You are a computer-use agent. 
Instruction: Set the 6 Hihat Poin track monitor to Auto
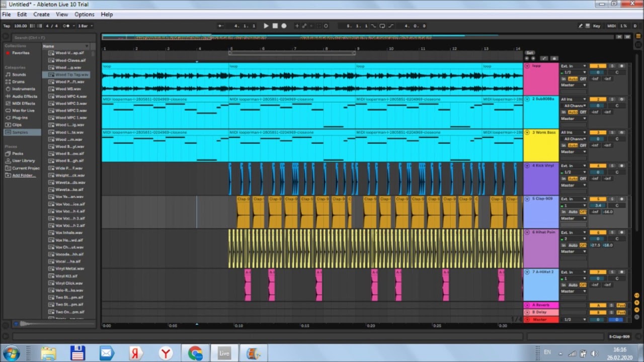(x=573, y=245)
